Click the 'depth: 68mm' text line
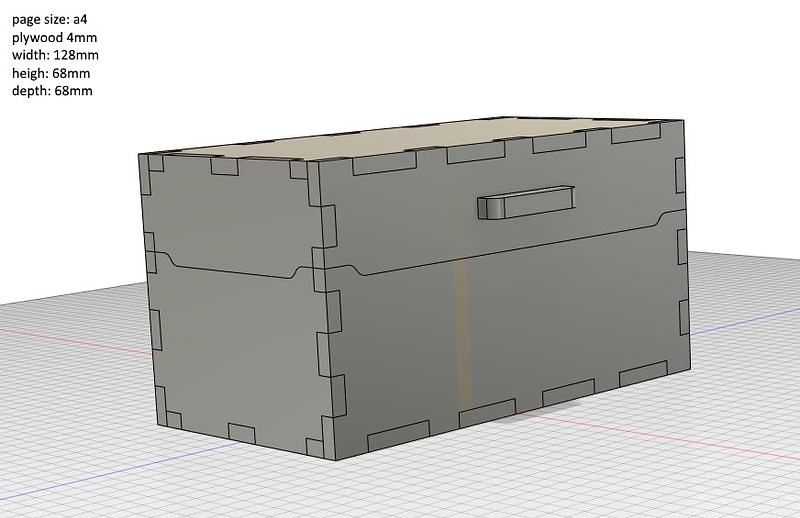This screenshot has width=800, height=518. (x=52, y=91)
